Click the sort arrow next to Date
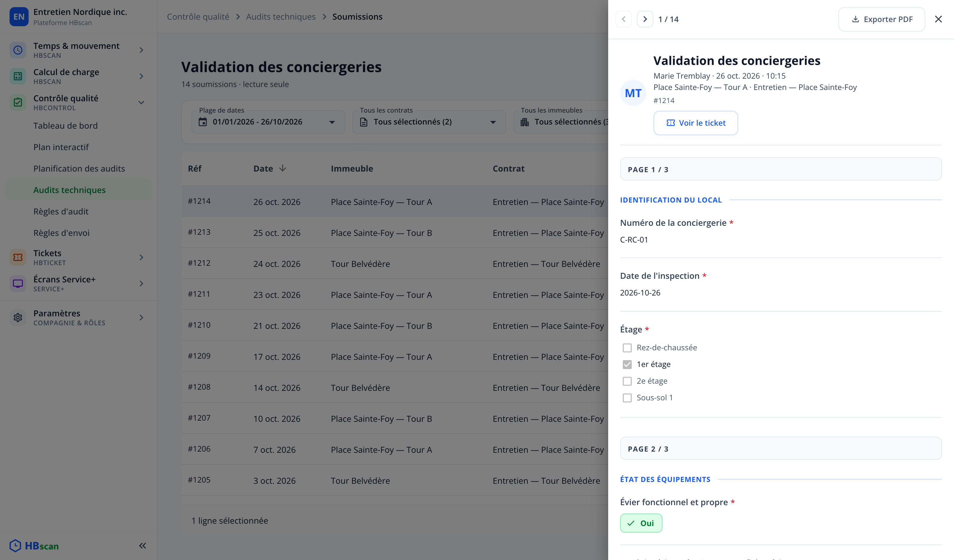Viewport: 954px width, 560px height. pyautogui.click(x=282, y=168)
